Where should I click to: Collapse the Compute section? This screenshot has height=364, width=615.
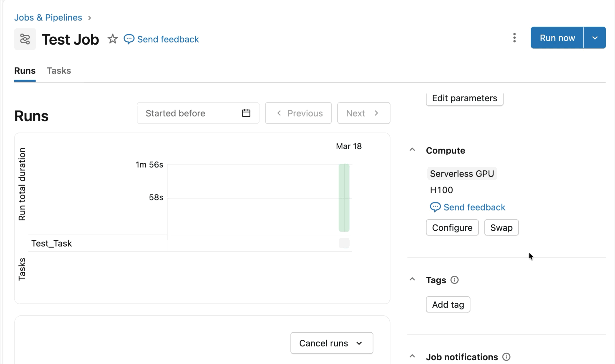[x=412, y=150]
